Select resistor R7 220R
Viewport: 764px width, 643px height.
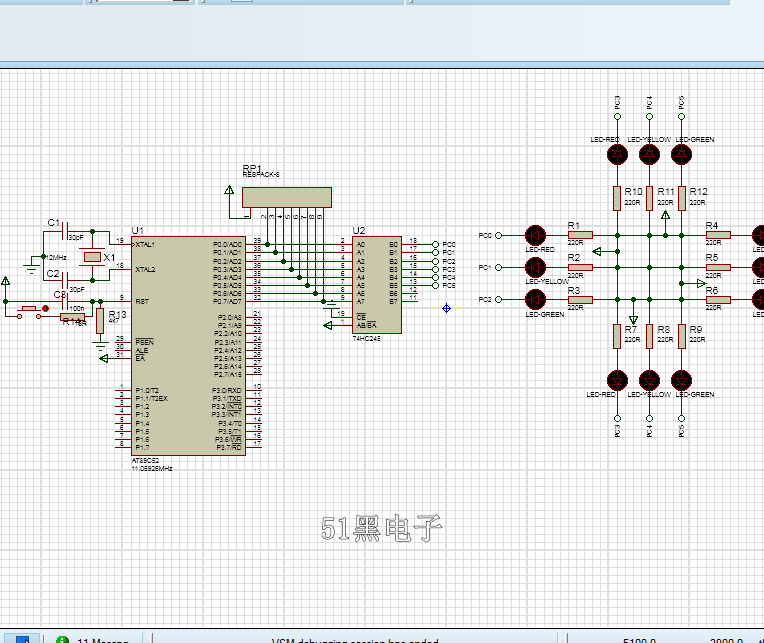(x=617, y=336)
